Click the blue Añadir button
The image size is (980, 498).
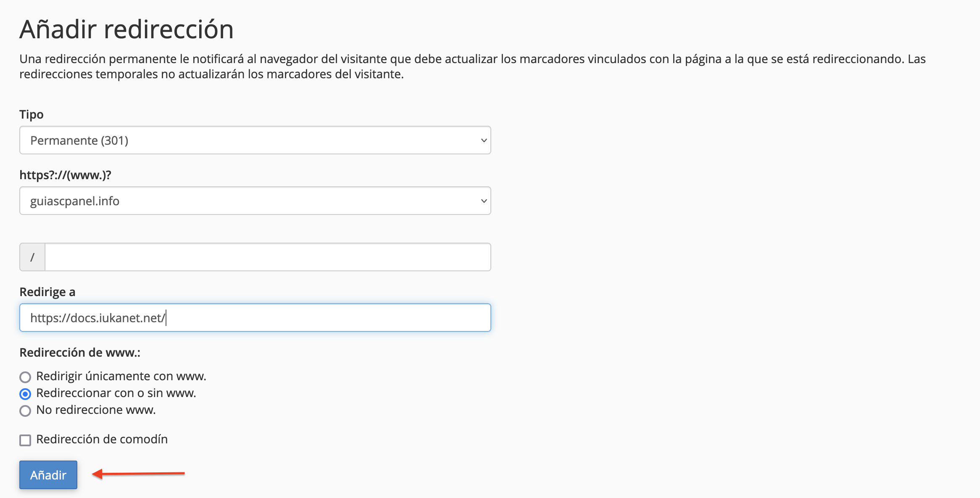click(48, 475)
